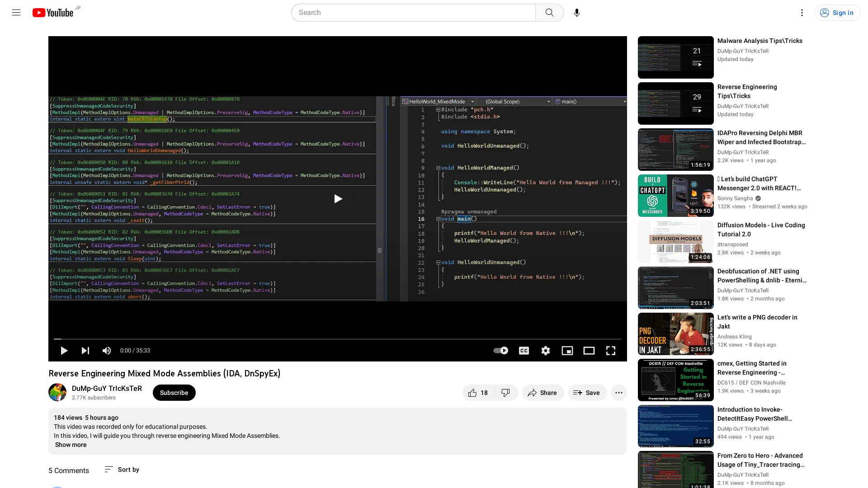Mute the video using the volume icon

(106, 350)
